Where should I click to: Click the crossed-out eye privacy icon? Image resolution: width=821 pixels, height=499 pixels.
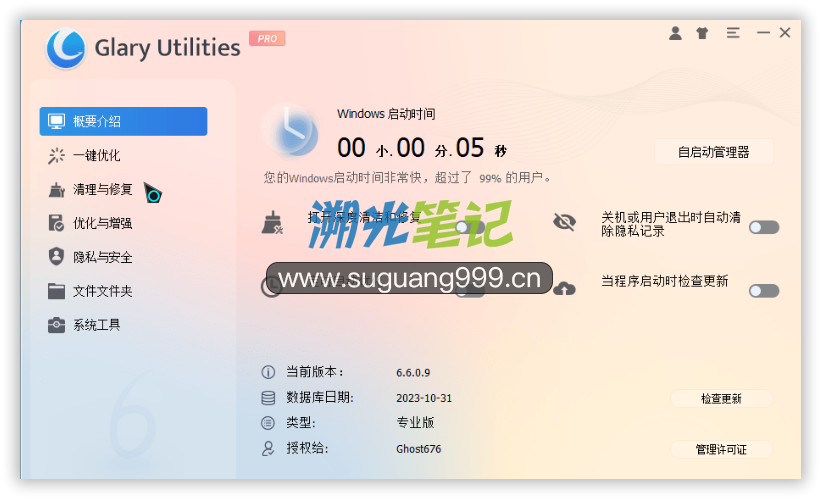tap(564, 222)
